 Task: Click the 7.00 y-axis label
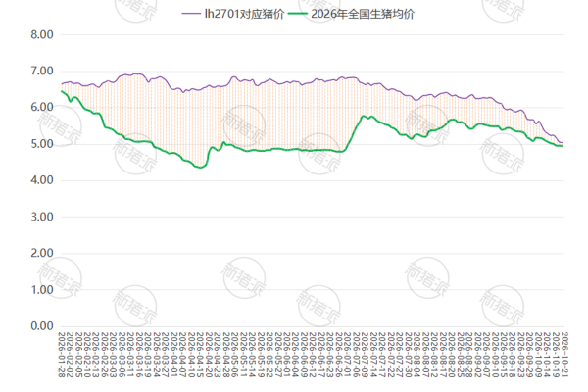click(x=42, y=71)
